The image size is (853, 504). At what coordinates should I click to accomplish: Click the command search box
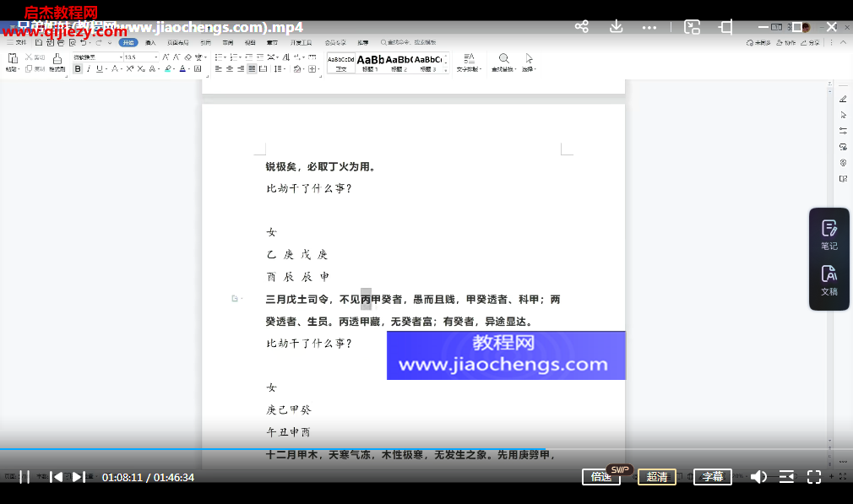(x=409, y=42)
